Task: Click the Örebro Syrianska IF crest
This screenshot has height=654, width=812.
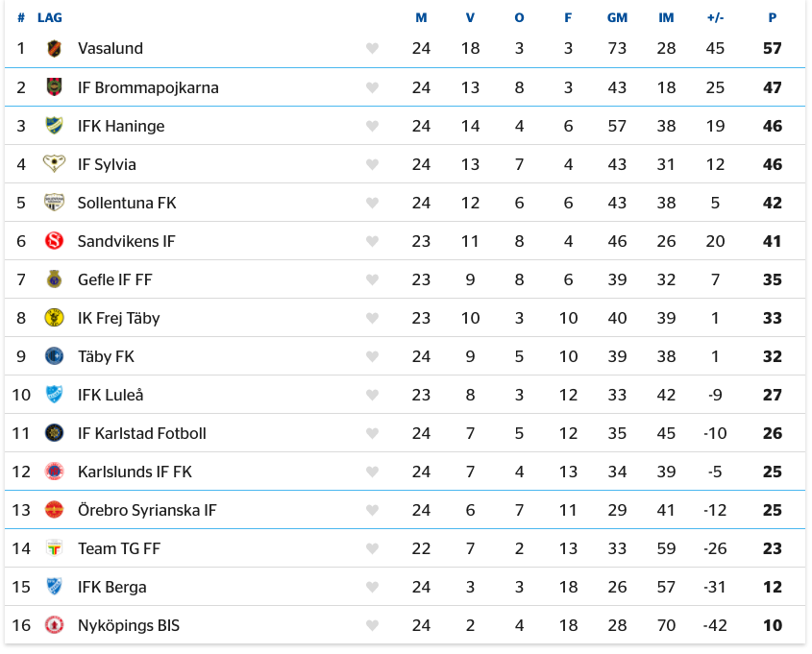Action: (x=54, y=510)
